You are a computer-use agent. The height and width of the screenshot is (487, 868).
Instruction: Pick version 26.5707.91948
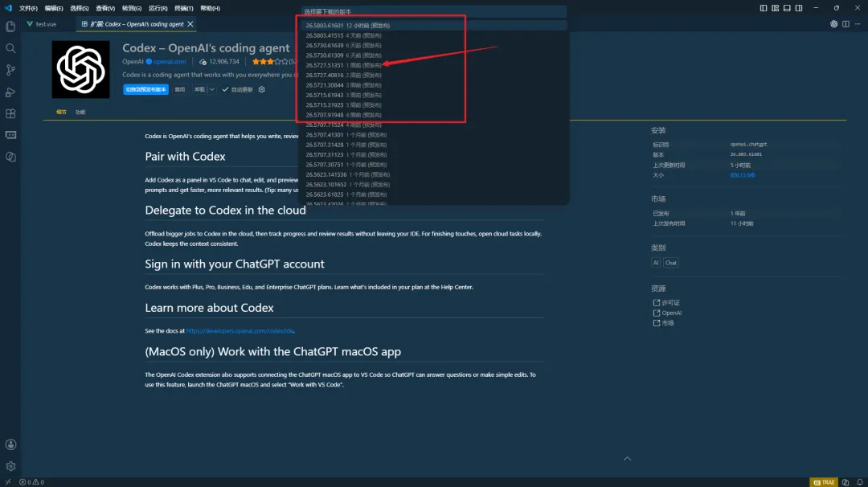(x=434, y=115)
